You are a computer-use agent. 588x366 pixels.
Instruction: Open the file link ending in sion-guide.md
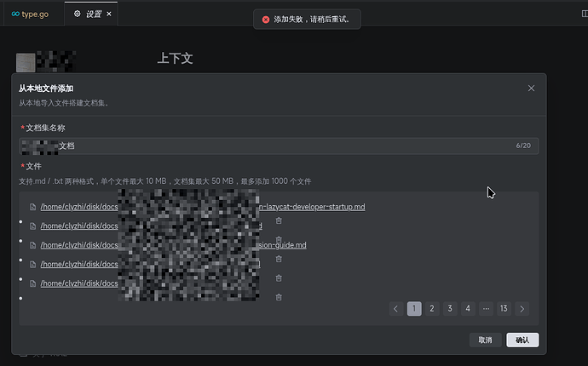tap(173, 245)
